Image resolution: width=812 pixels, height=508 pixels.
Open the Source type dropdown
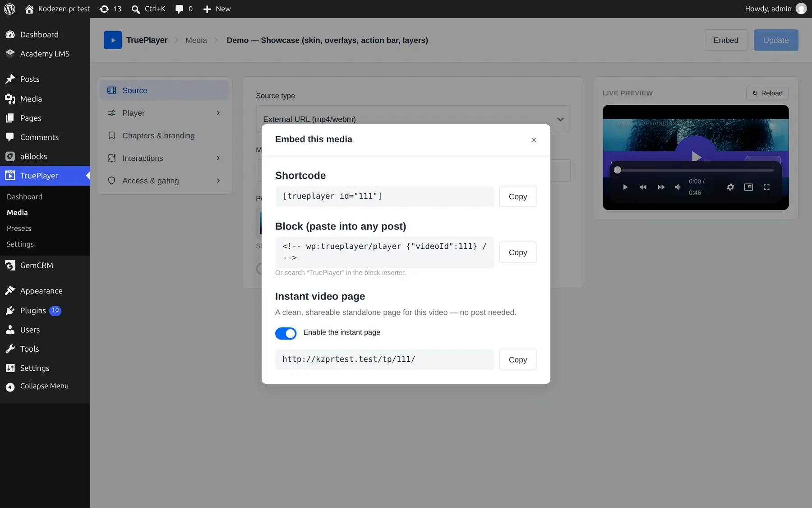pyautogui.click(x=413, y=119)
